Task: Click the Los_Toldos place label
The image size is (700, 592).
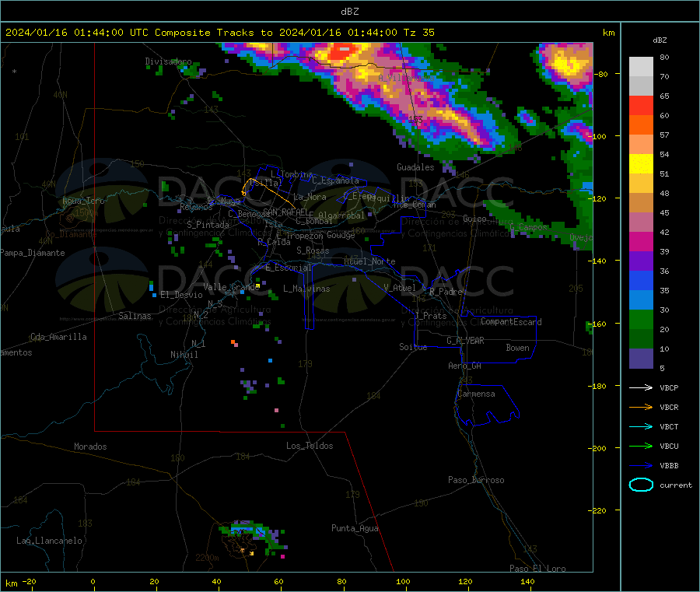Action: click(x=310, y=446)
